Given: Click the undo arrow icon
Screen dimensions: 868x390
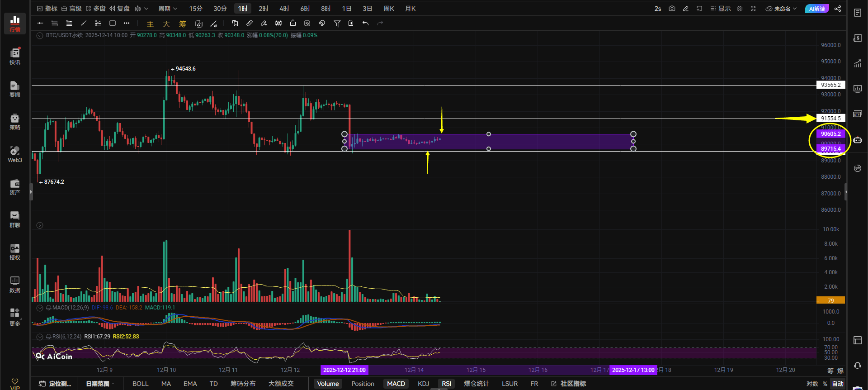Looking at the screenshot, I should pos(365,23).
